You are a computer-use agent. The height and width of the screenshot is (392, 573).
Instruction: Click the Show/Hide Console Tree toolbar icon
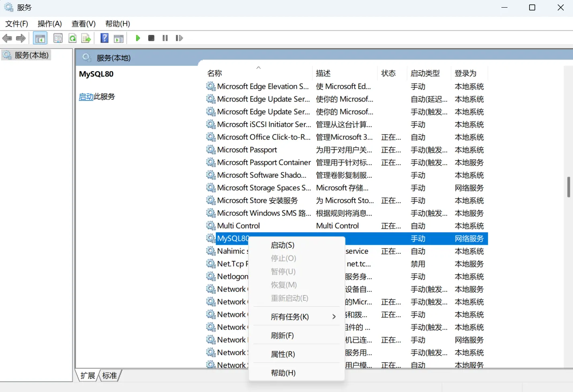point(40,38)
